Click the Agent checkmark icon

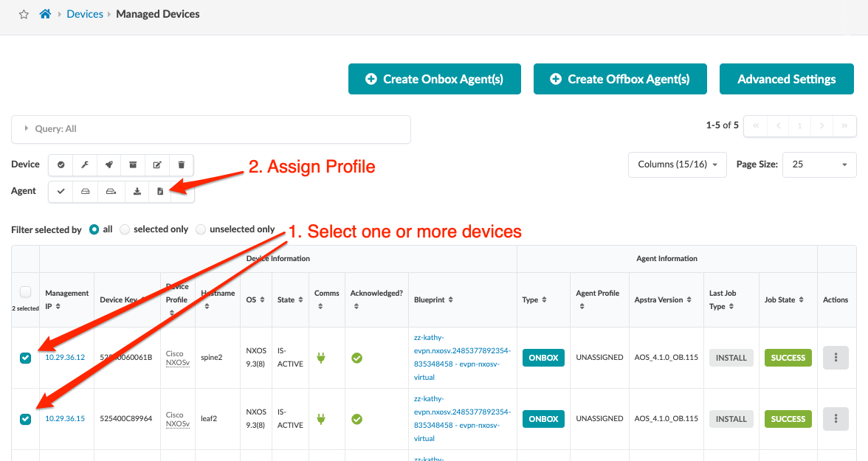tap(61, 192)
